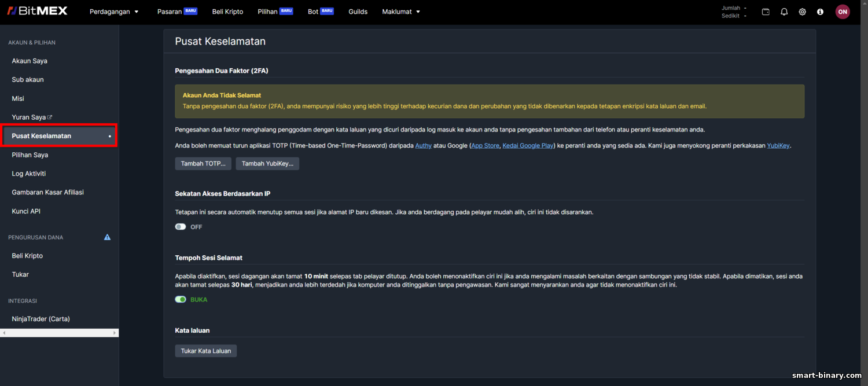The image size is (868, 386).
Task: Click the Tukar Kata Laluan button
Action: coord(206,351)
